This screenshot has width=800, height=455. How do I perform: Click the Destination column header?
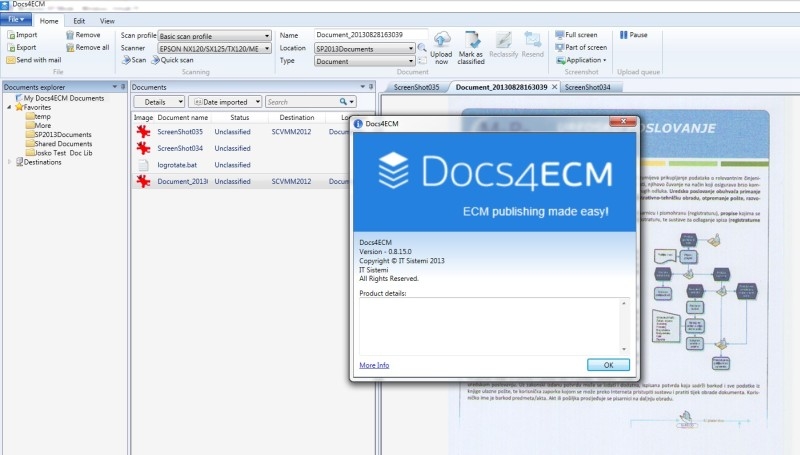[x=297, y=117]
